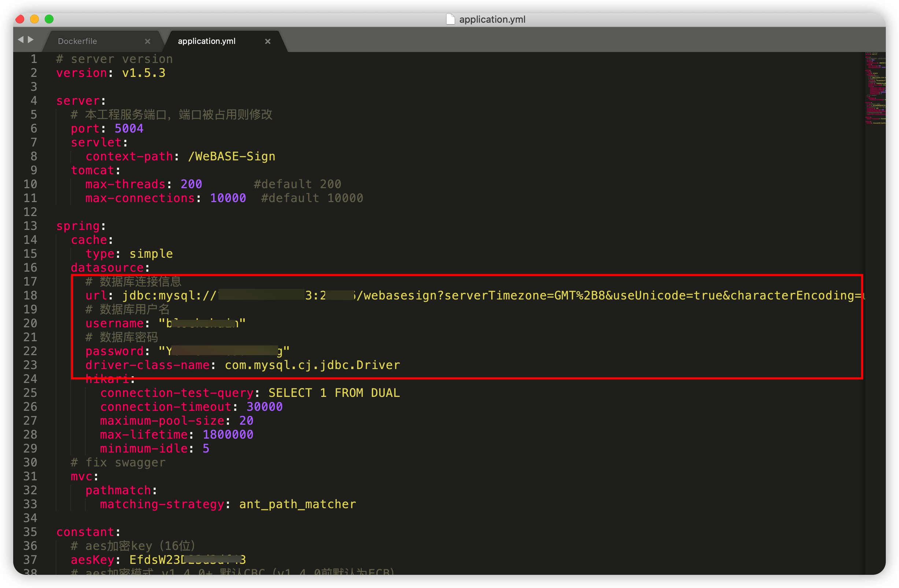Screen dimensions: 899x588
Task: Click the 'server:' key on line 4
Action: pos(81,101)
